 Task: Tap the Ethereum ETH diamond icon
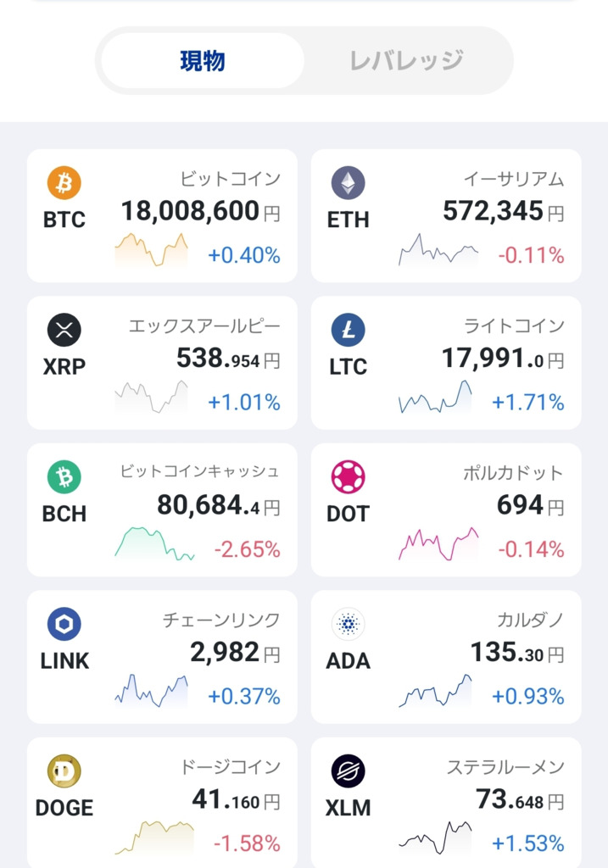point(348,182)
